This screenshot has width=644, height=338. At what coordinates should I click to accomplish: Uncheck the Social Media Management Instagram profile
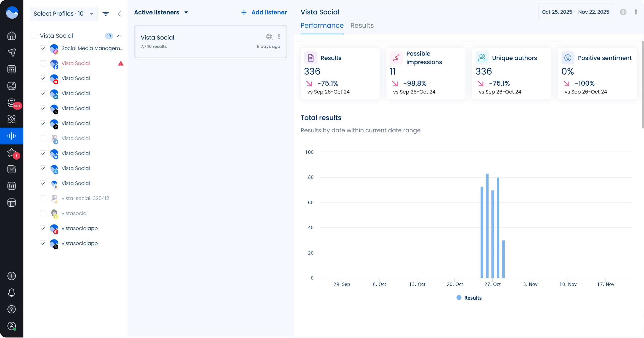pos(43,48)
